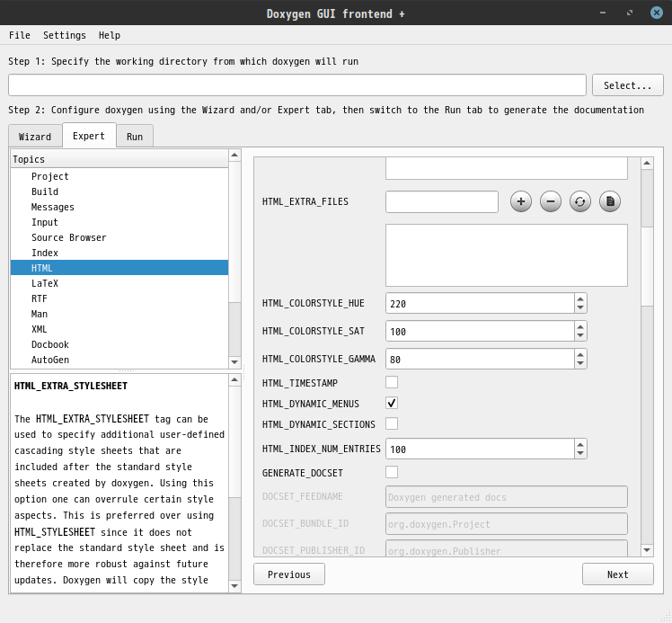Enable the HTML_TIMESTAMP checkbox

[x=392, y=382]
